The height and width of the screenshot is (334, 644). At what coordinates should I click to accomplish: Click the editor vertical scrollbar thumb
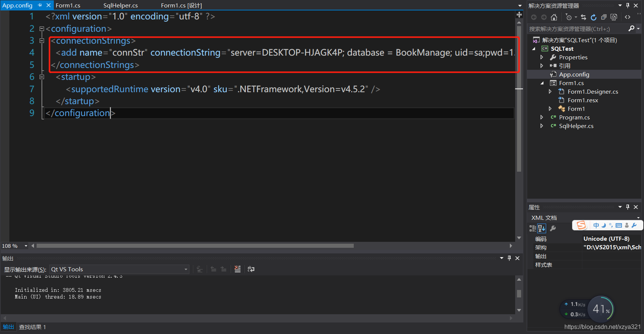(519, 99)
